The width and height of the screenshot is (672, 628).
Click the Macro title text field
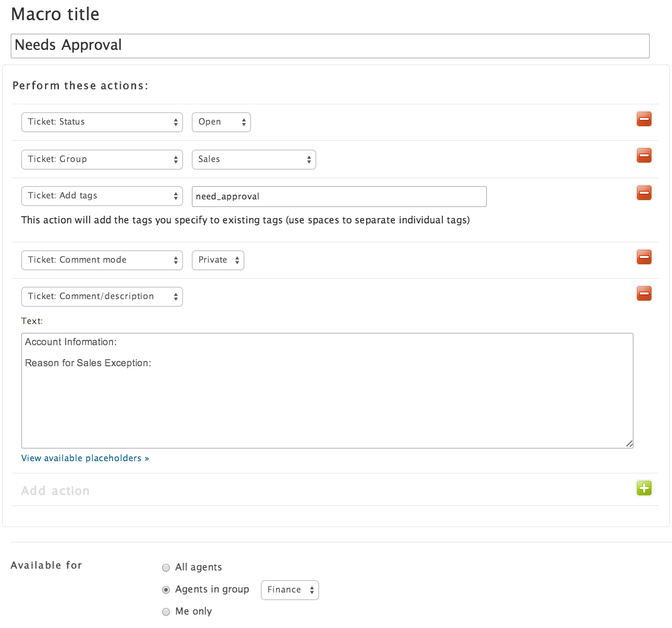click(330, 46)
